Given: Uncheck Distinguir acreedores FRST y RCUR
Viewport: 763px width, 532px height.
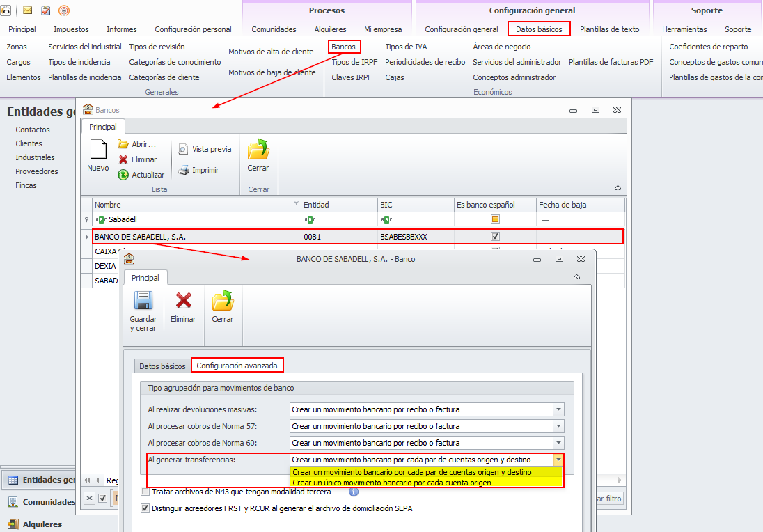Looking at the screenshot, I should point(145,508).
